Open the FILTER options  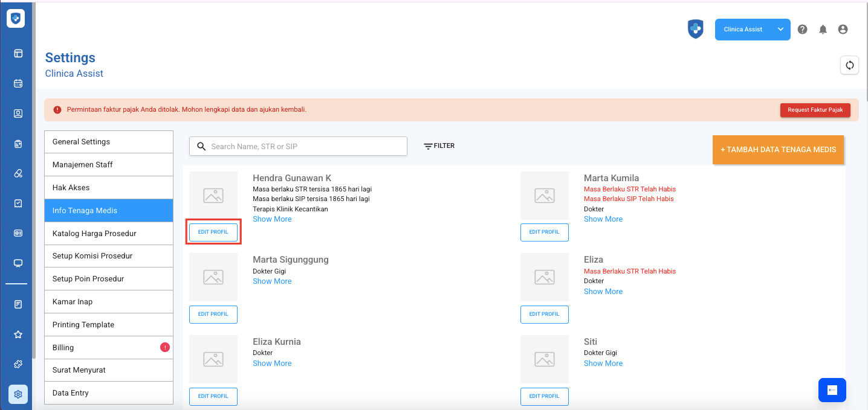439,146
